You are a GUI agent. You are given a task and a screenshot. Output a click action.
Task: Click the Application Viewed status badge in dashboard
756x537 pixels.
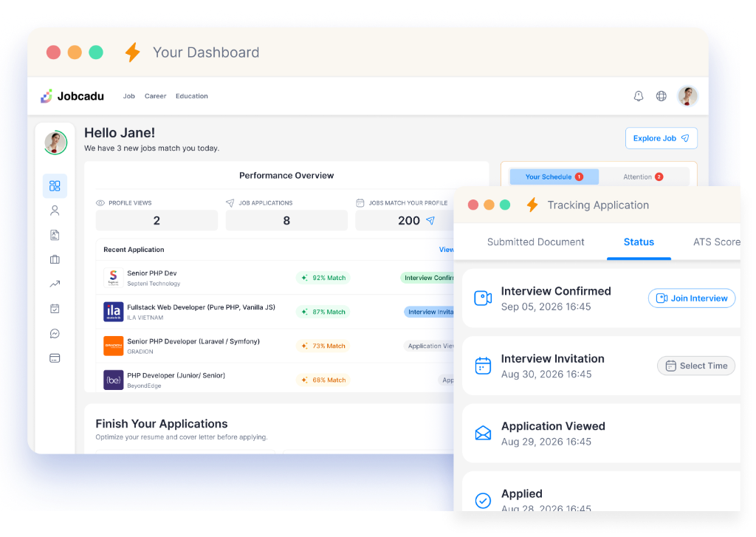point(429,346)
